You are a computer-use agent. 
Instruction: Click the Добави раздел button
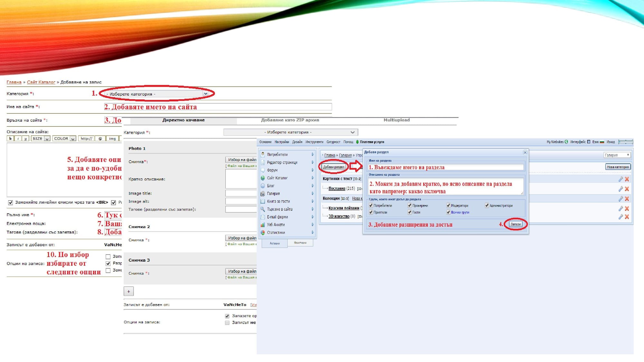(x=334, y=167)
